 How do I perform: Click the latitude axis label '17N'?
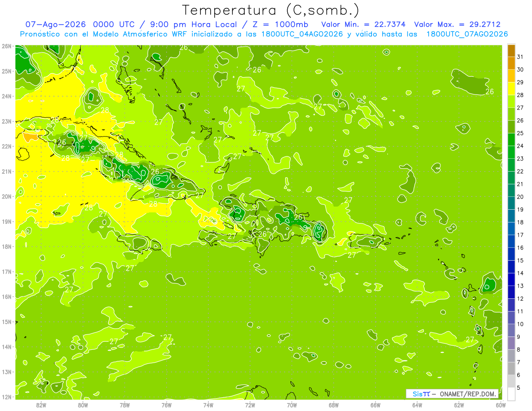click(x=7, y=272)
